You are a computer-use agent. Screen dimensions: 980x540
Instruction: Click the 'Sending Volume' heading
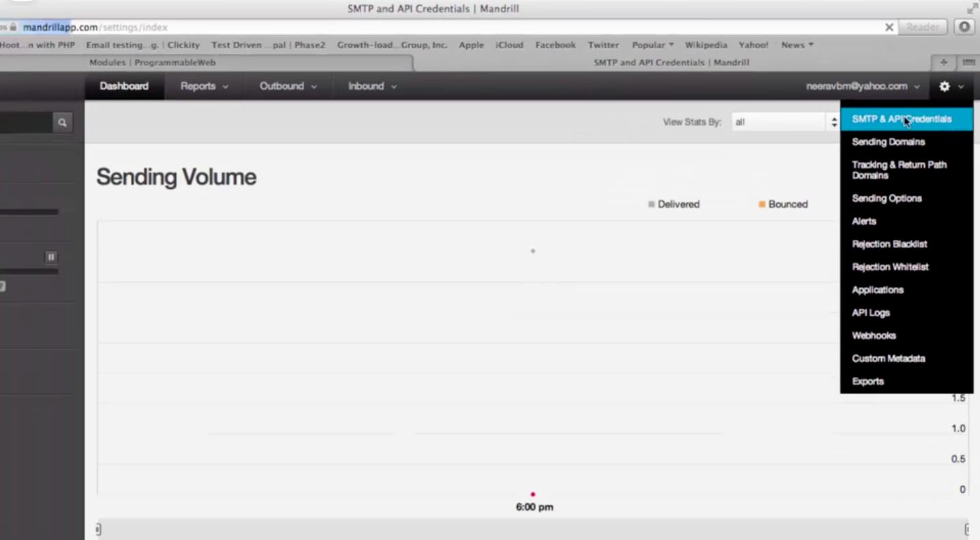pos(177,177)
